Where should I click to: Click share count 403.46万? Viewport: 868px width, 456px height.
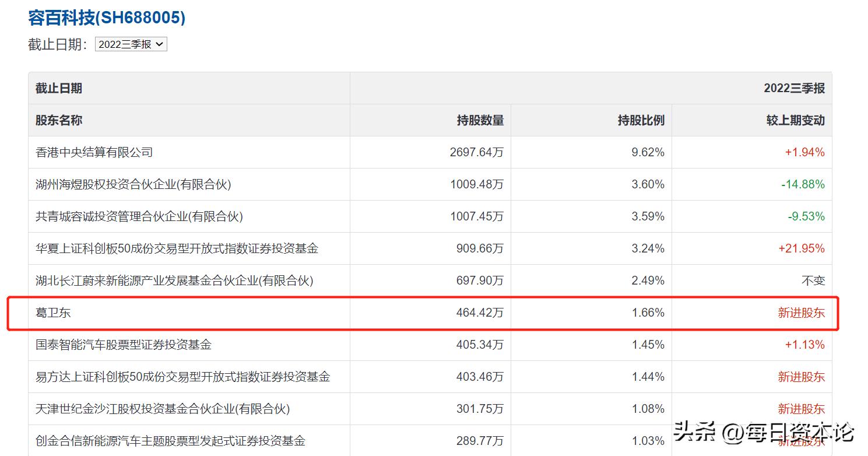(x=480, y=377)
